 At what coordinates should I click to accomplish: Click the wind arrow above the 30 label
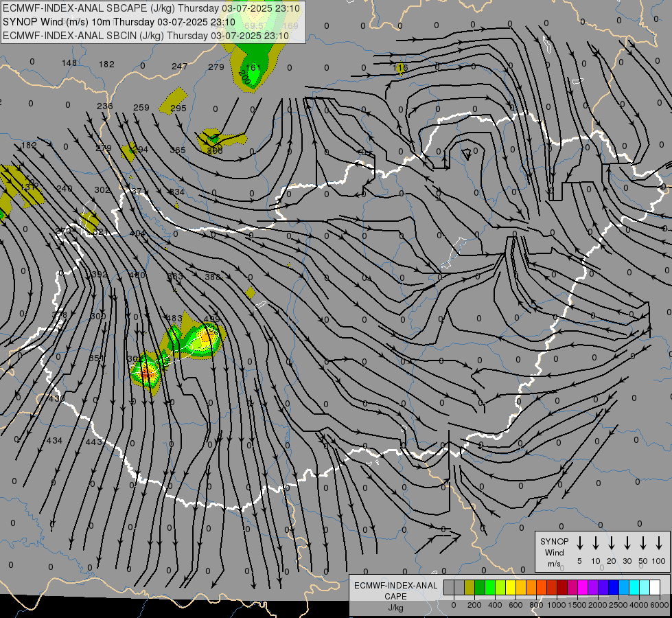[627, 543]
